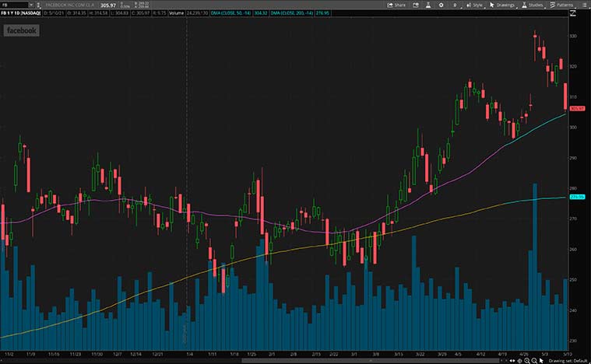Open the Style menu

(x=474, y=5)
